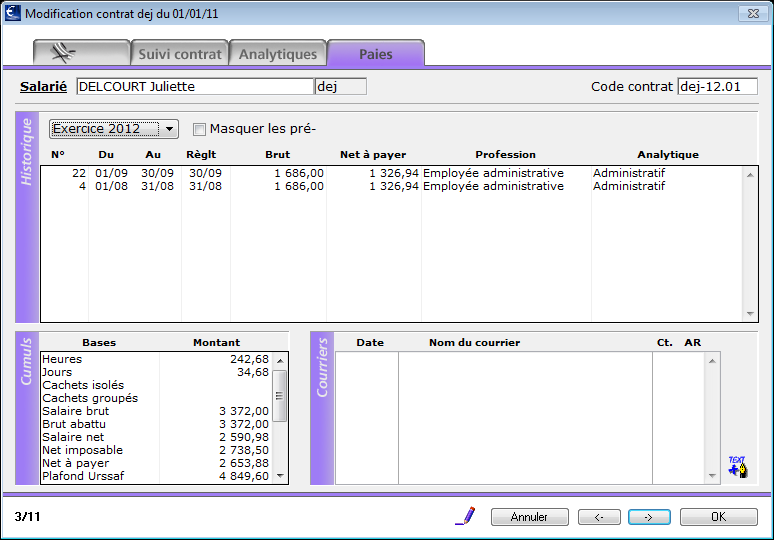
Task: Click the Code contrat input field
Action: (717, 86)
